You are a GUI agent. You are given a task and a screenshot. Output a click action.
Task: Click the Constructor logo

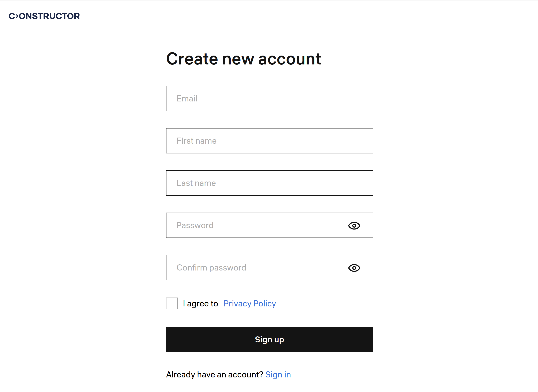point(44,16)
